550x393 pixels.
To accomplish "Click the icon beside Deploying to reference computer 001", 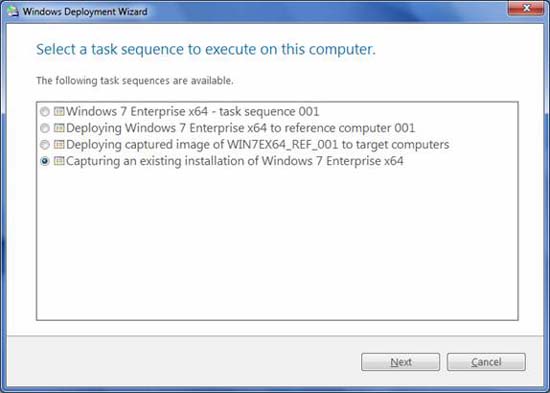I will click(59, 128).
